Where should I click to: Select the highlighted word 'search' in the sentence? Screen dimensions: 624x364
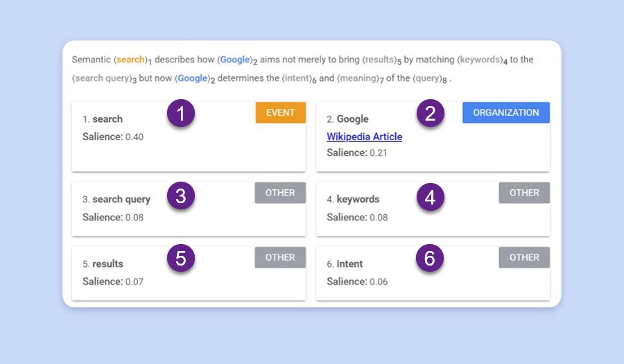130,60
